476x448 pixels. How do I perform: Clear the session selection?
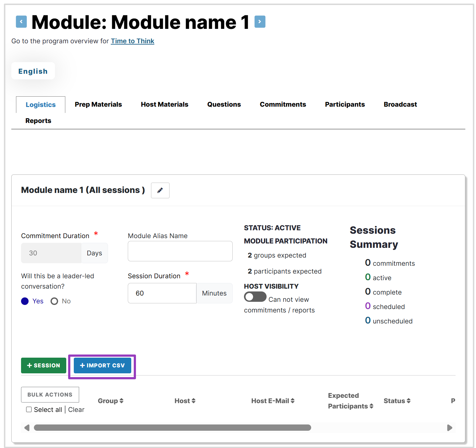pyautogui.click(x=76, y=410)
